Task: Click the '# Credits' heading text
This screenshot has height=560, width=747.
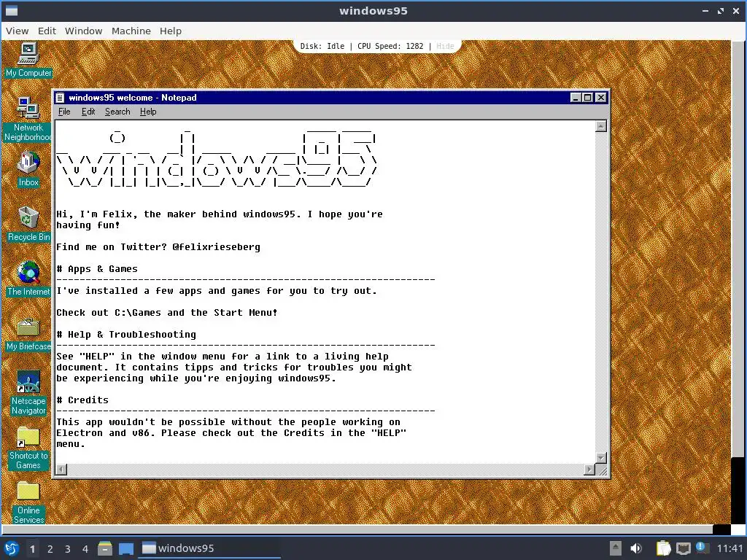Action: 82,400
